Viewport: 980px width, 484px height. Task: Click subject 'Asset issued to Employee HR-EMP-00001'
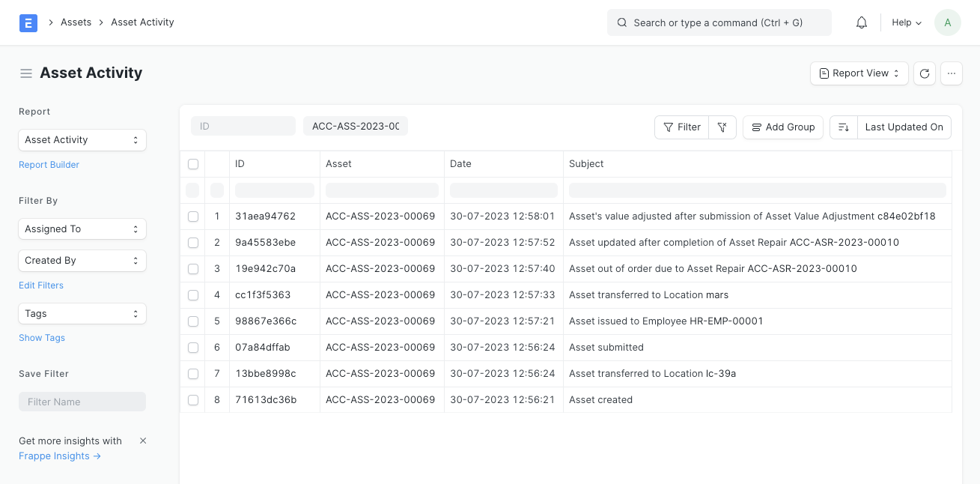coord(666,321)
